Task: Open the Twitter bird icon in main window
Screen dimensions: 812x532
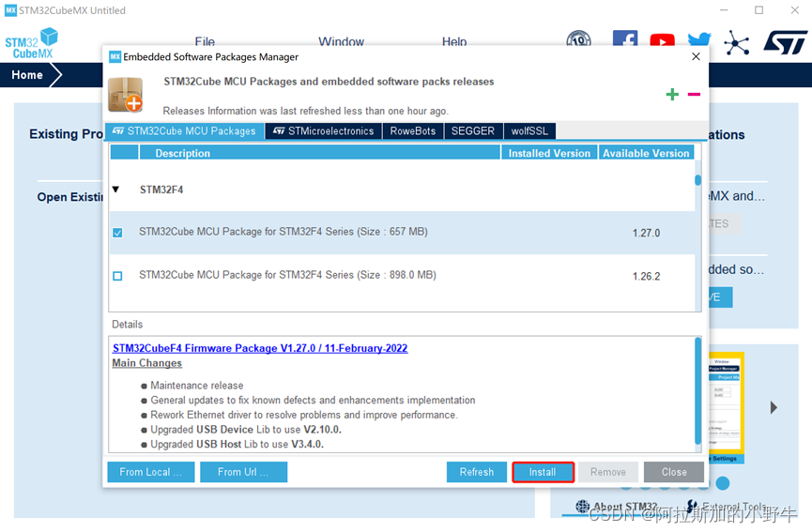Action: tap(699, 39)
